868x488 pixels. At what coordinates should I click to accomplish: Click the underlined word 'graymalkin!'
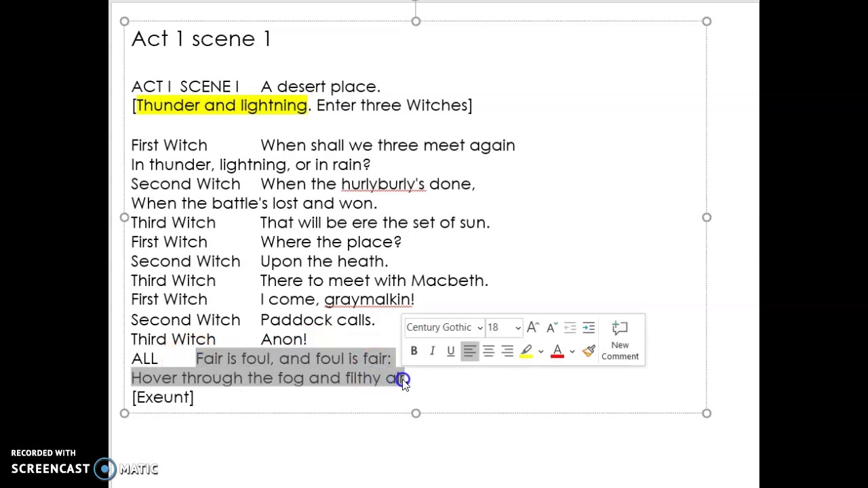point(369,300)
